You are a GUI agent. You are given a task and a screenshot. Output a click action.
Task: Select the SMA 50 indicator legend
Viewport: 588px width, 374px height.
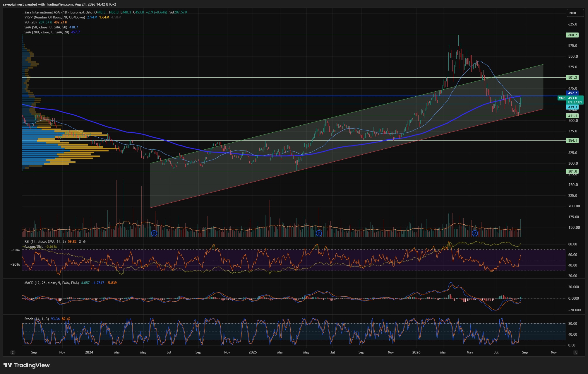[46, 27]
